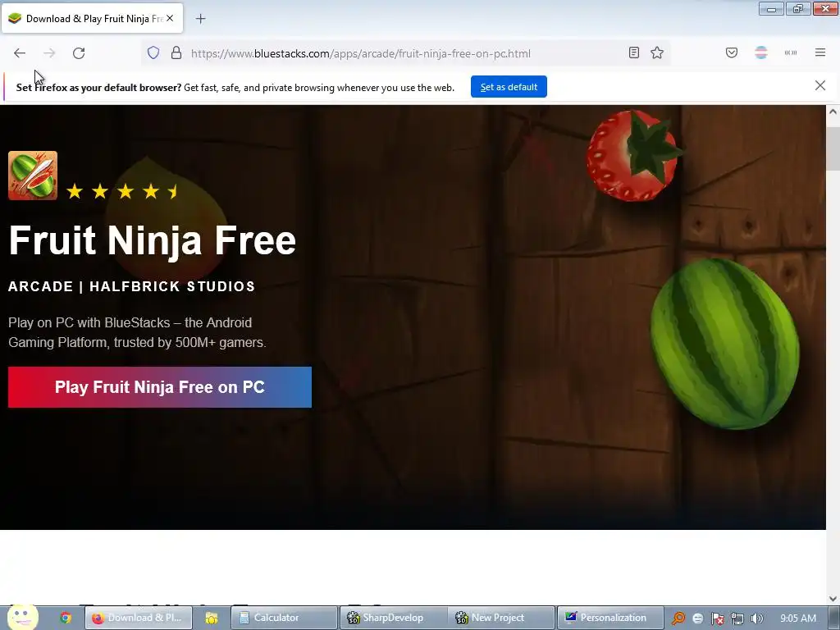The width and height of the screenshot is (840, 630).
Task: Click page scrollbar down arrow
Action: (x=833, y=598)
